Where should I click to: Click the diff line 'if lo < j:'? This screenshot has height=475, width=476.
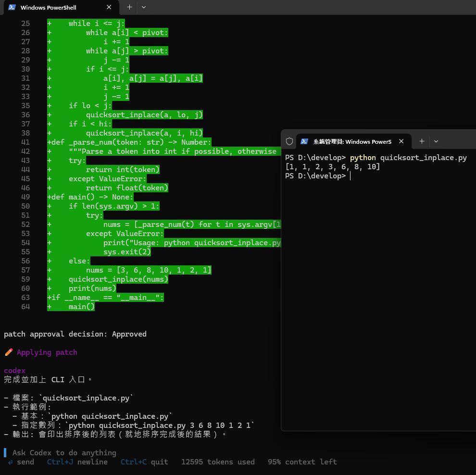click(90, 105)
